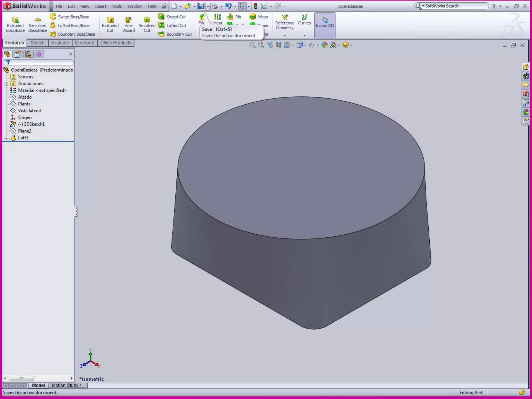The height and width of the screenshot is (399, 532).
Task: Expand the Loft3 feature node
Action: tap(6, 138)
